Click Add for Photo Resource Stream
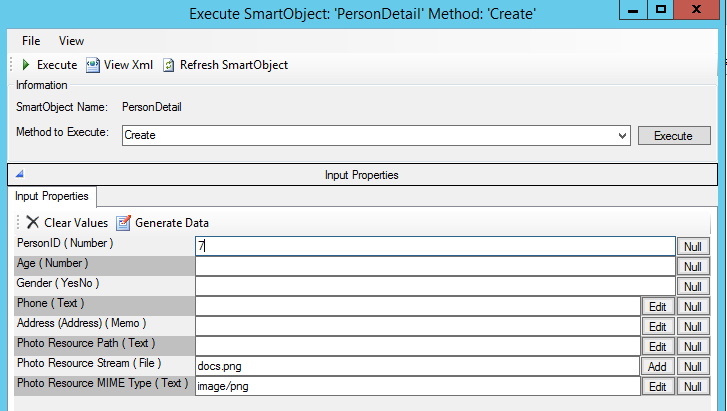The image size is (727, 411). coord(657,367)
